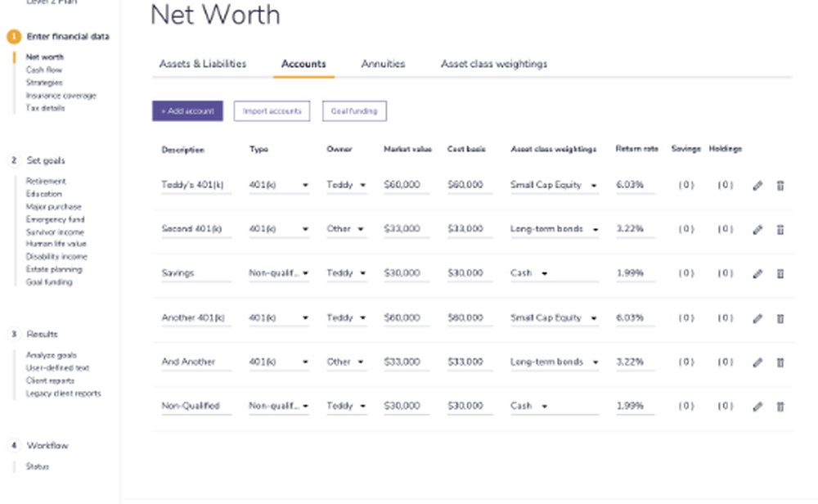Viewport: 818px width, 504px height.
Task: Select step 4 Workflow number icon
Action: tap(14, 446)
